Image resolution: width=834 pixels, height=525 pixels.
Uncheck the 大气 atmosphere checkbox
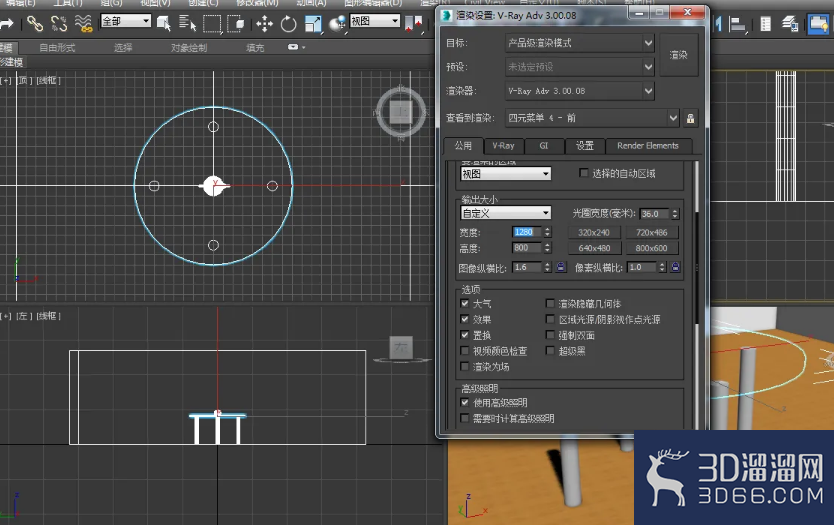point(465,304)
